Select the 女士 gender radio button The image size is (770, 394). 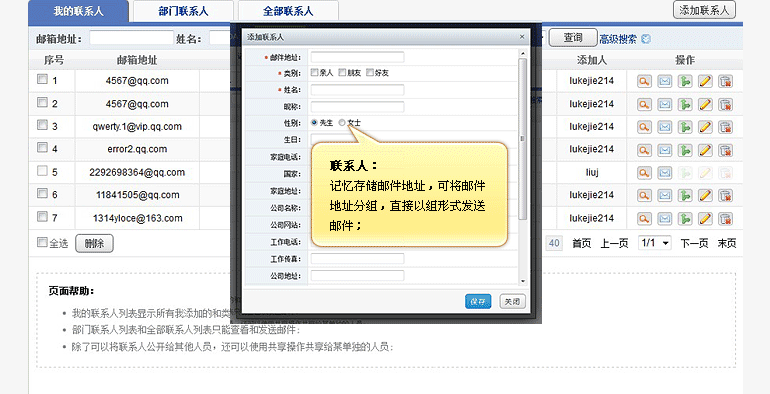click(342, 122)
